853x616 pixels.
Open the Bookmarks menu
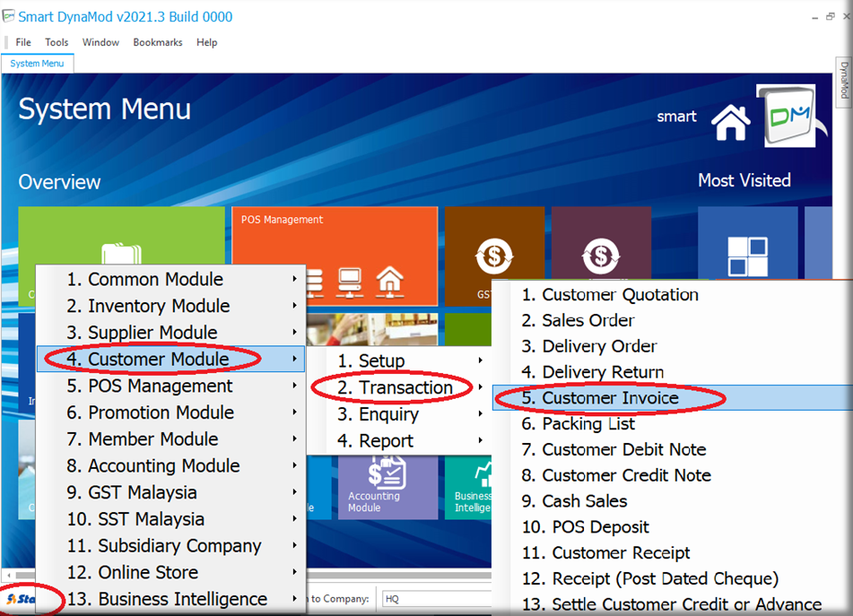point(157,42)
